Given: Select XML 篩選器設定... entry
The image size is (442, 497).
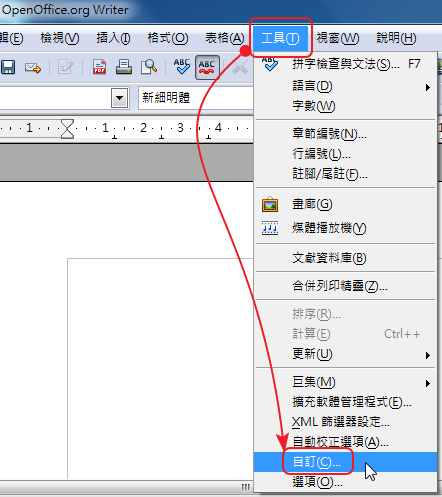Looking at the screenshot, I should [346, 422].
